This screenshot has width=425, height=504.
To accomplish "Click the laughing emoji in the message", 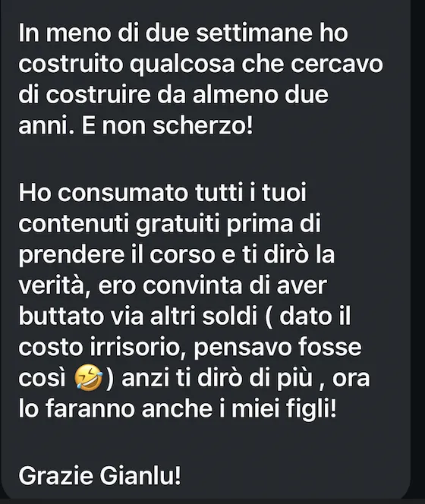I will point(88,378).
